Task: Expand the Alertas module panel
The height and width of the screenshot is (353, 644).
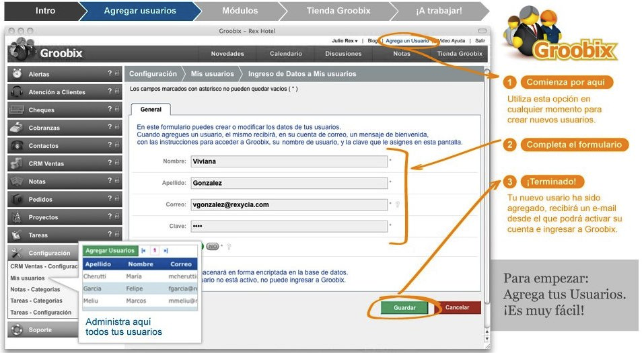Action: pos(65,74)
